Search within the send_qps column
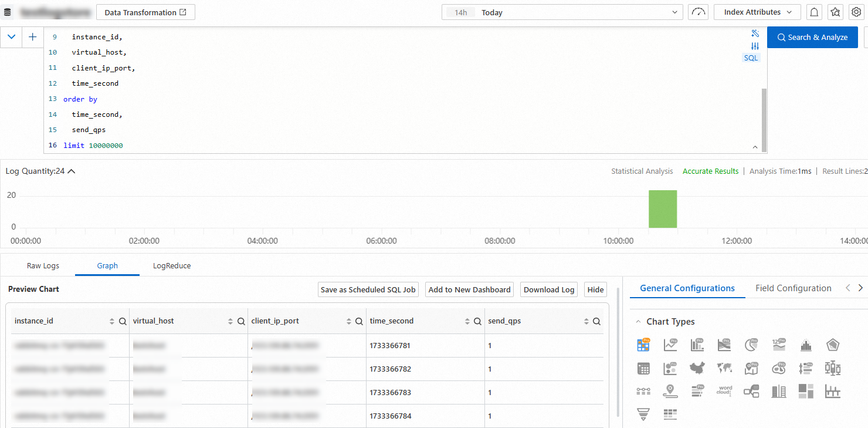The width and height of the screenshot is (868, 428). [596, 321]
